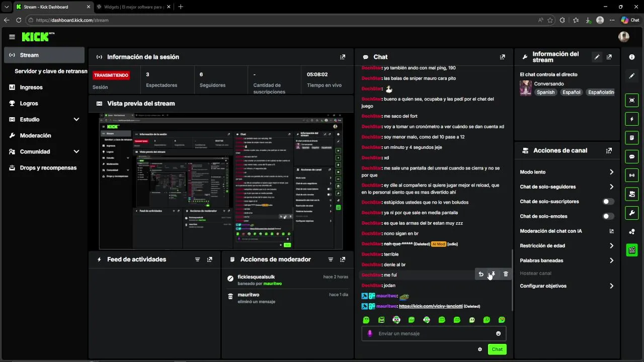Screen dimensions: 644x362
Task: Toggle the channel actions widget in right sidebar
Action: (x=632, y=194)
